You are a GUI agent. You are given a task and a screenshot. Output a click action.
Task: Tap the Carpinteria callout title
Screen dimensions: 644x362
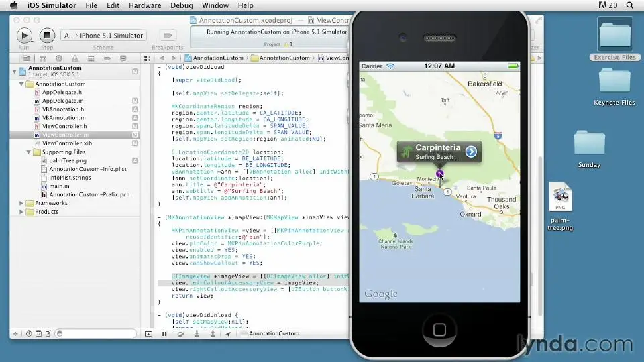438,147
